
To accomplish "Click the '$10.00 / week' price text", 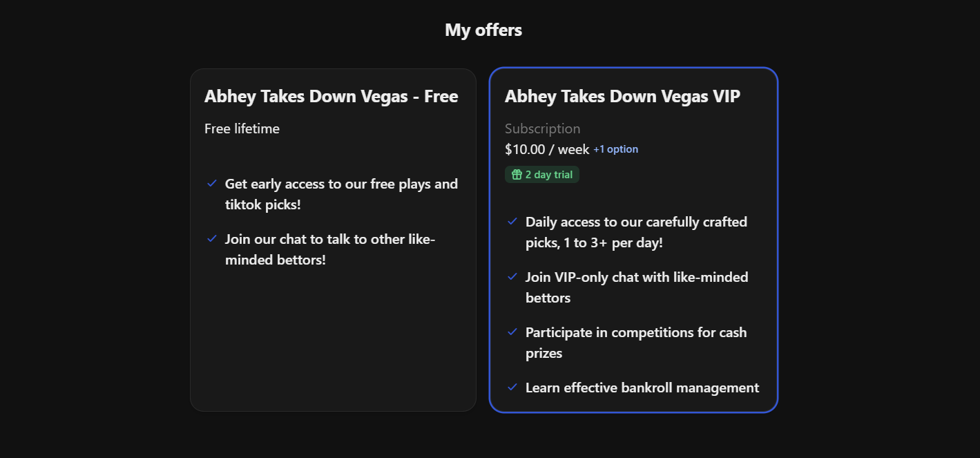I will (546, 149).
